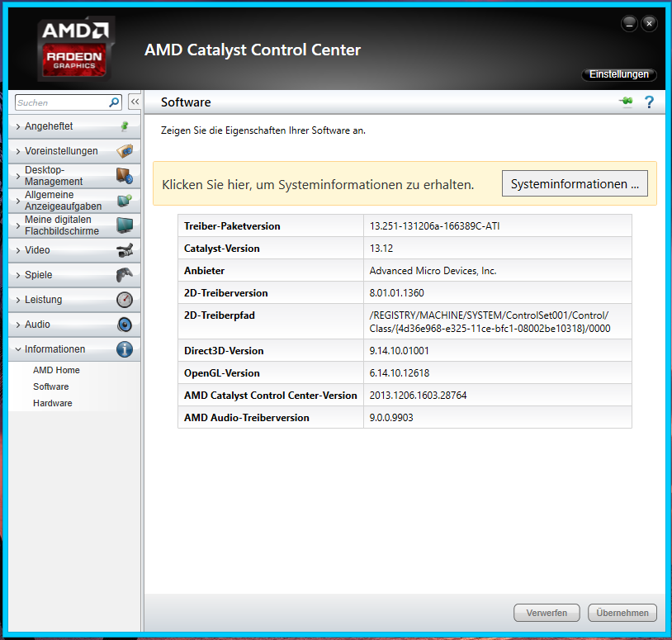This screenshot has height=640, width=672.
Task: Click the Meine digitalen Flachbildschirme icon
Action: (125, 225)
